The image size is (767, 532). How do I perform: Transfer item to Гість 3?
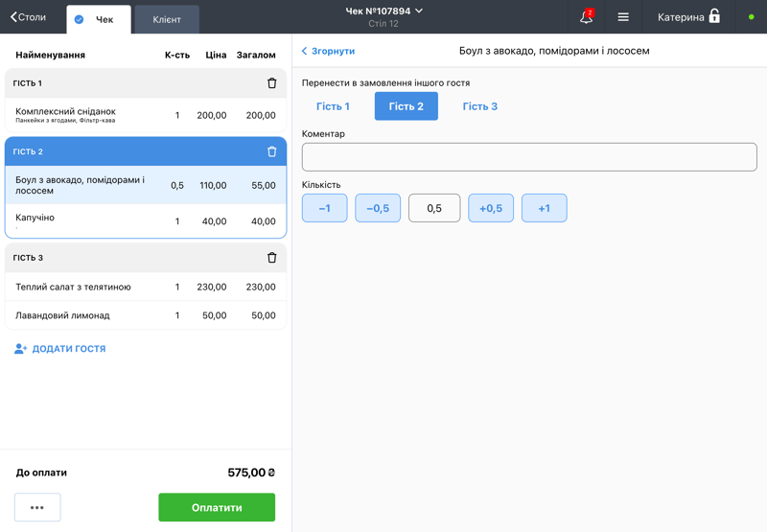(479, 106)
